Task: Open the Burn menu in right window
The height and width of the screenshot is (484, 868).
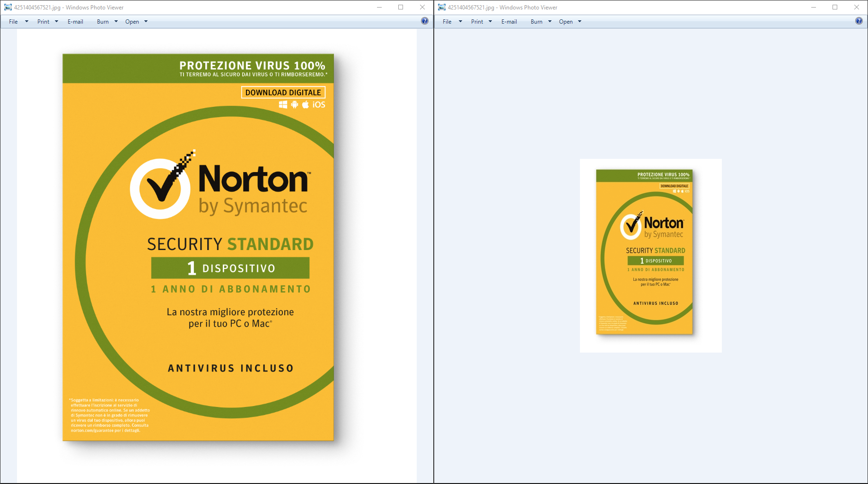Action: point(541,22)
